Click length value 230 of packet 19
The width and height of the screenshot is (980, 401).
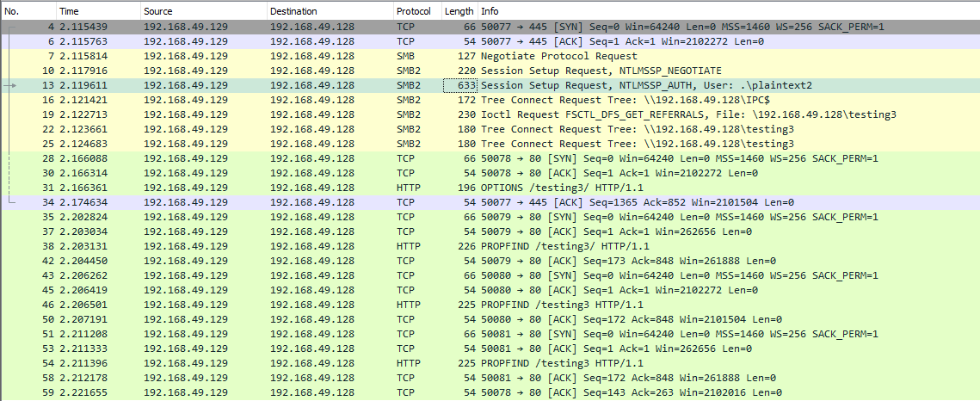[467, 114]
